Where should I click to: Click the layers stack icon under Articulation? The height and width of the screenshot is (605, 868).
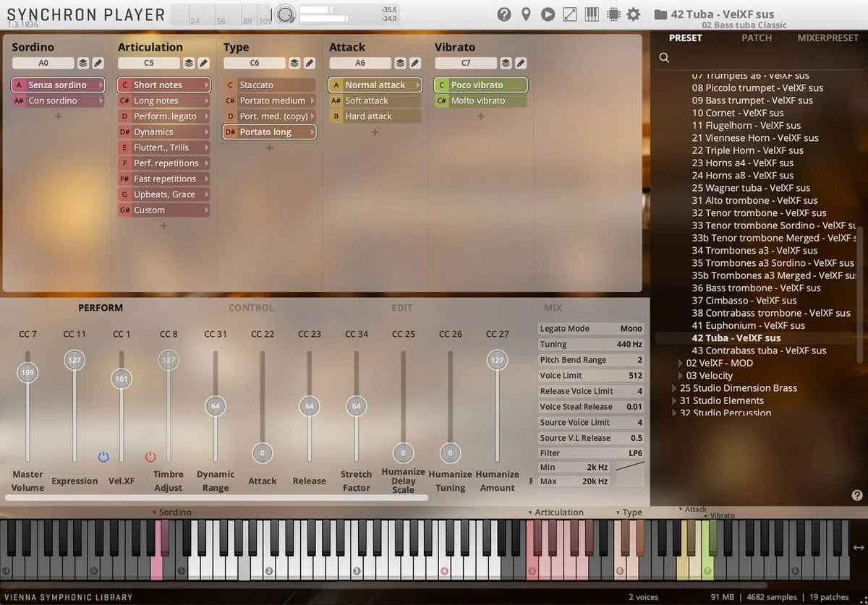[x=189, y=64]
